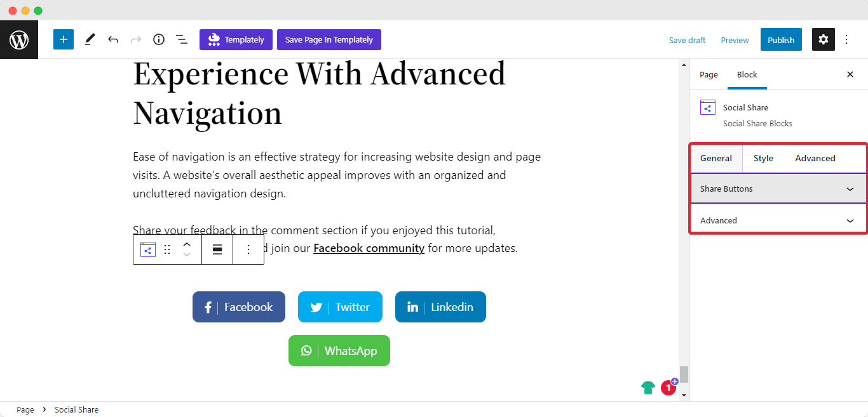Open block toolbar more options
Image resolution: width=868 pixels, height=417 pixels.
248,249
